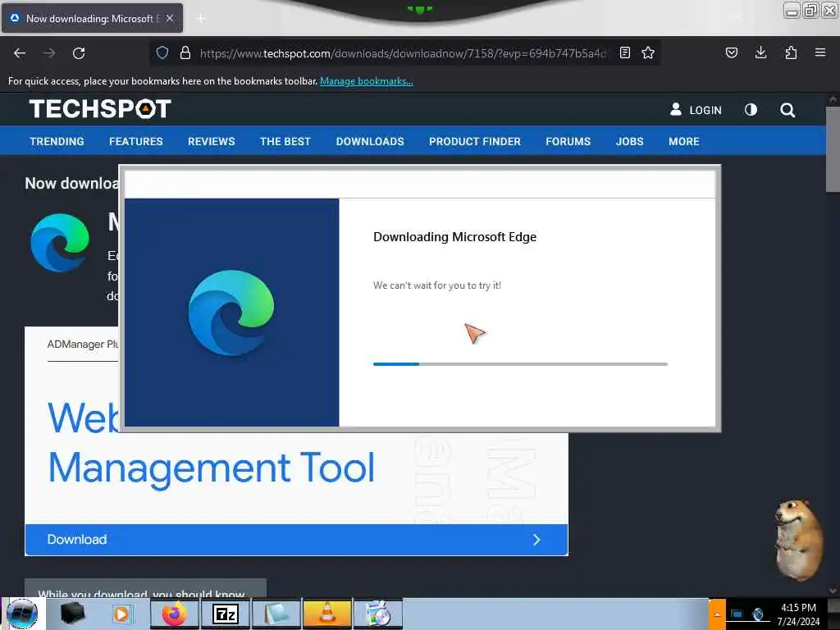Open the Firefox hamburger menu

click(820, 52)
